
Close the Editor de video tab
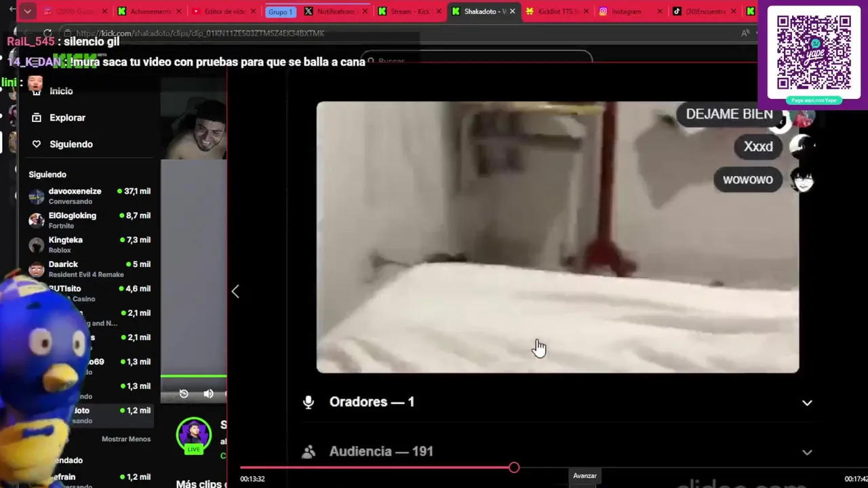254,12
